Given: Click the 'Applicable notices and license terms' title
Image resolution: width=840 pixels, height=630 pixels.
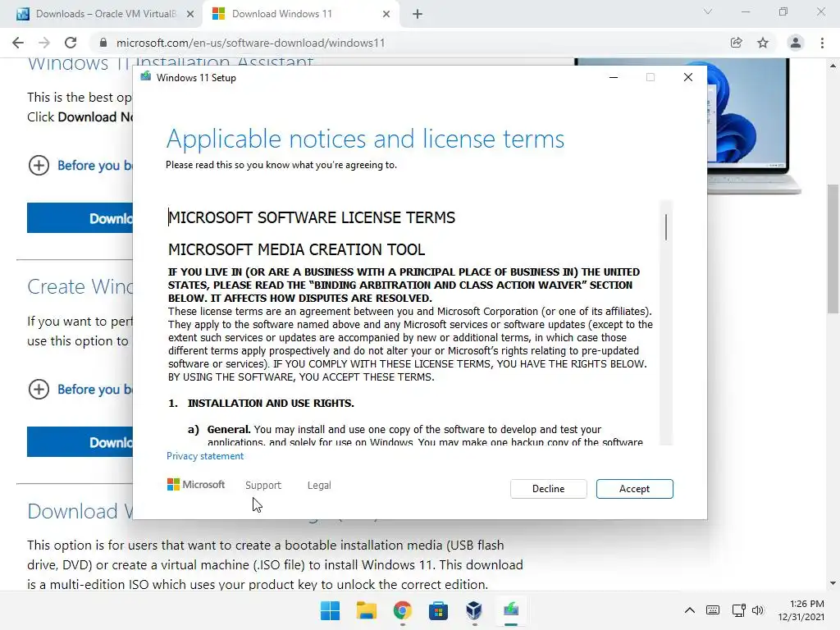Looking at the screenshot, I should 365,139.
